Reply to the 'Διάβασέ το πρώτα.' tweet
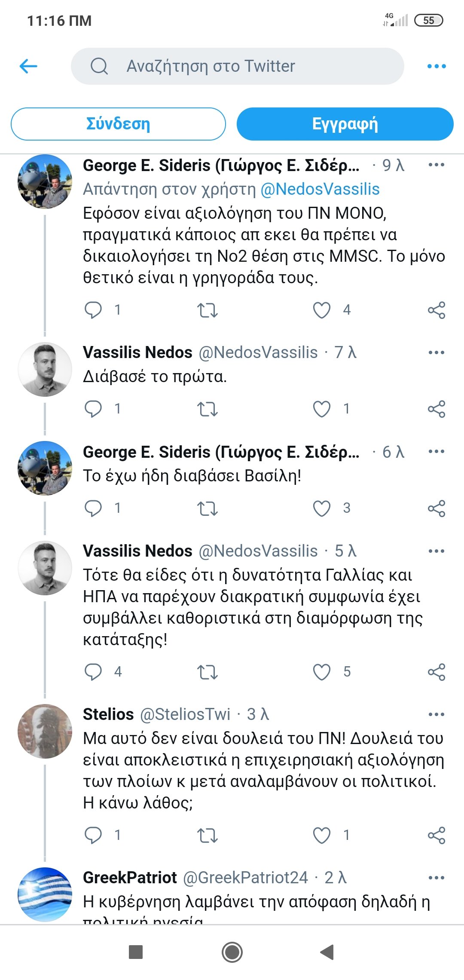Viewport: 464px width, 980px height. [x=93, y=409]
